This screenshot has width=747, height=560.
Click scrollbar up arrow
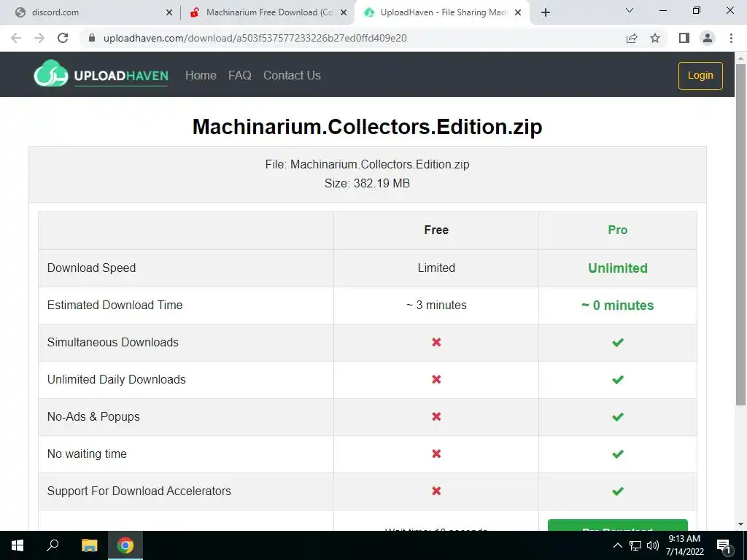[740, 58]
